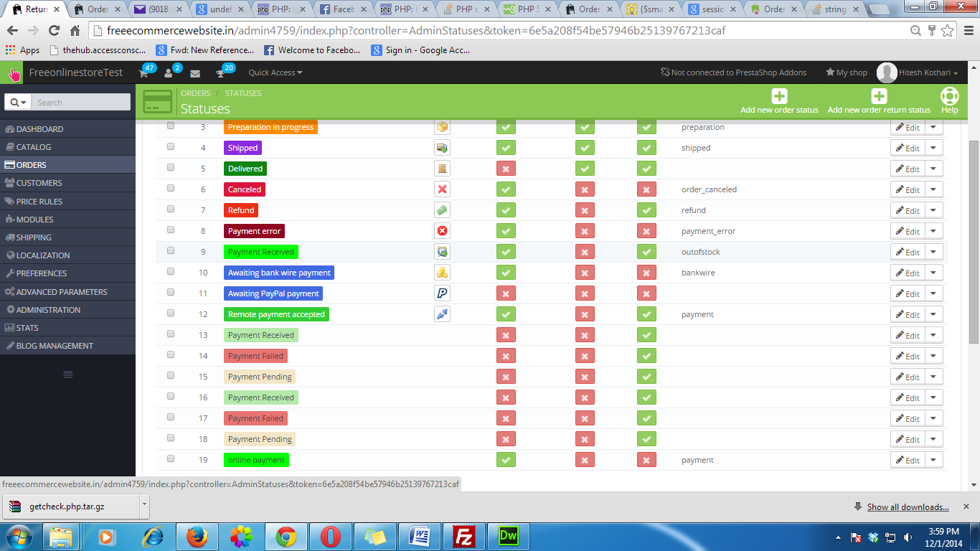Viewport: 980px width, 551px height.
Task: Click the PrestaShop logo hand icon
Action: [x=13, y=73]
